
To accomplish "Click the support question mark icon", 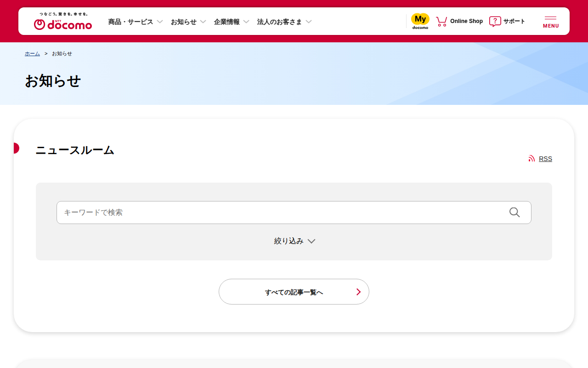I will coord(495,21).
